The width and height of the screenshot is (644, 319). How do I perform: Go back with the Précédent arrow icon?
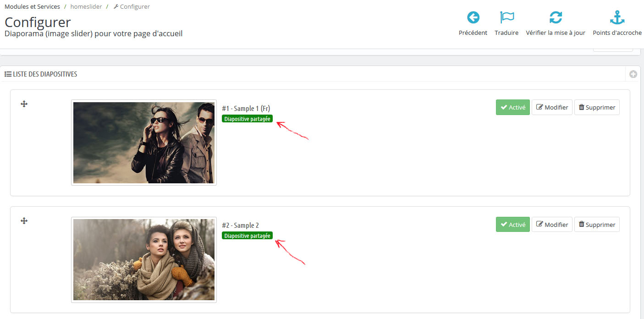[x=473, y=18]
